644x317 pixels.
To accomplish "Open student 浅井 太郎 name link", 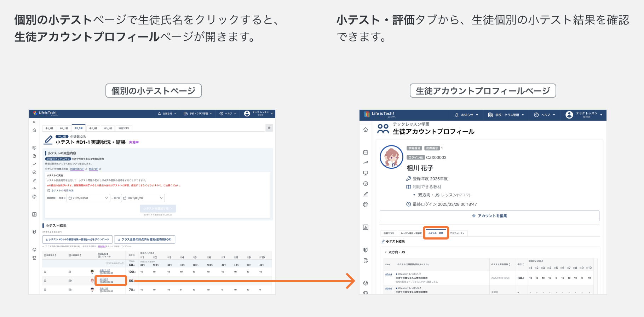I will (x=104, y=288).
